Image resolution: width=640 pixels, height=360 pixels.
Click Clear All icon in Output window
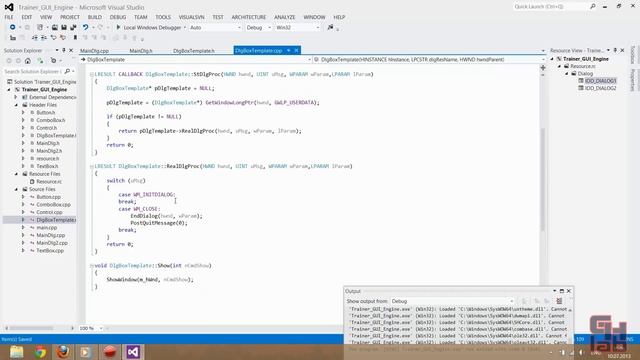[x=559, y=301]
